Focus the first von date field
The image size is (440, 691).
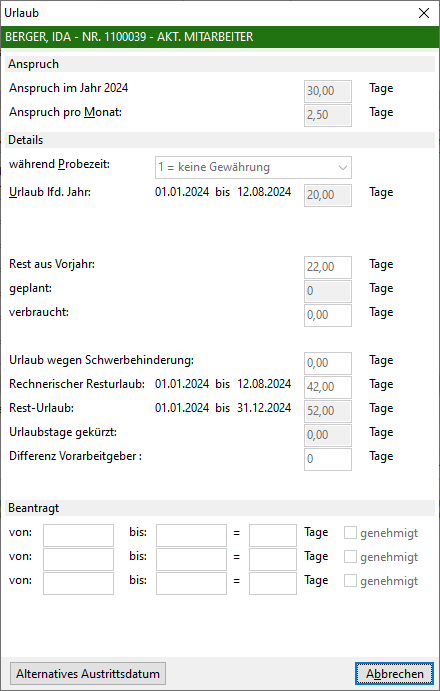(x=78, y=535)
